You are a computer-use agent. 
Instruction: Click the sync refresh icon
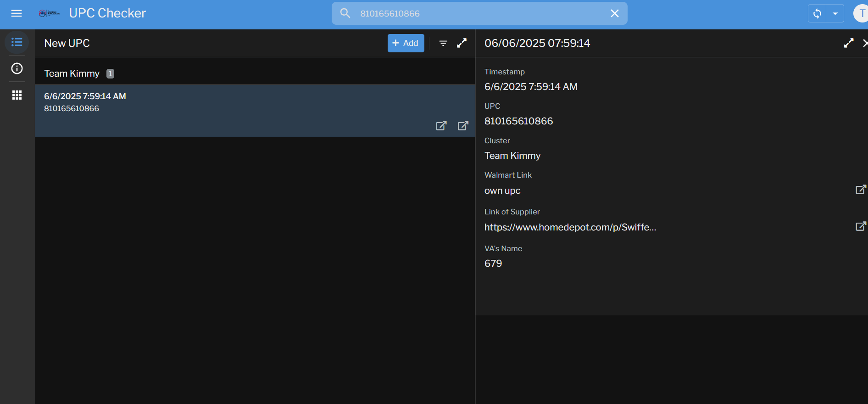click(x=817, y=13)
